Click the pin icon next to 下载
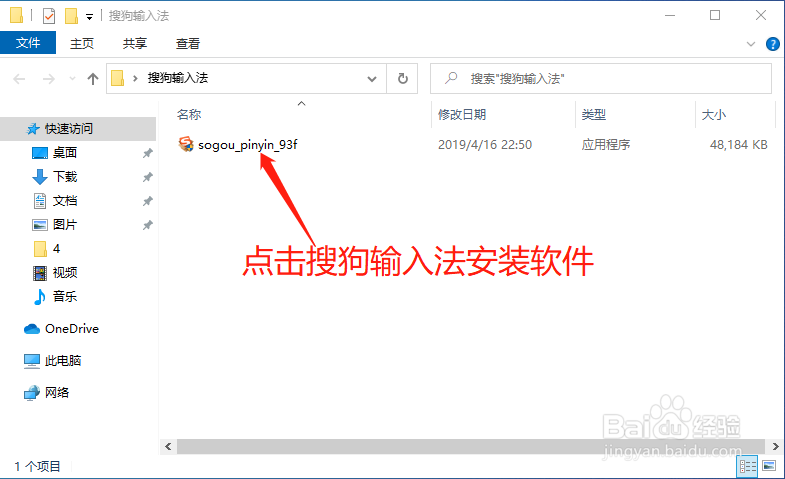Viewport: 785px width, 479px height. 147,177
